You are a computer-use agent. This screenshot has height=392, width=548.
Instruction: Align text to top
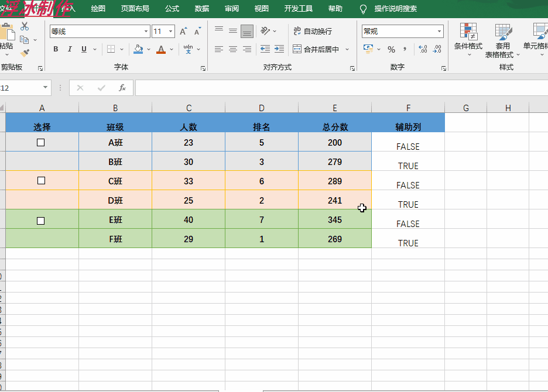coord(219,31)
